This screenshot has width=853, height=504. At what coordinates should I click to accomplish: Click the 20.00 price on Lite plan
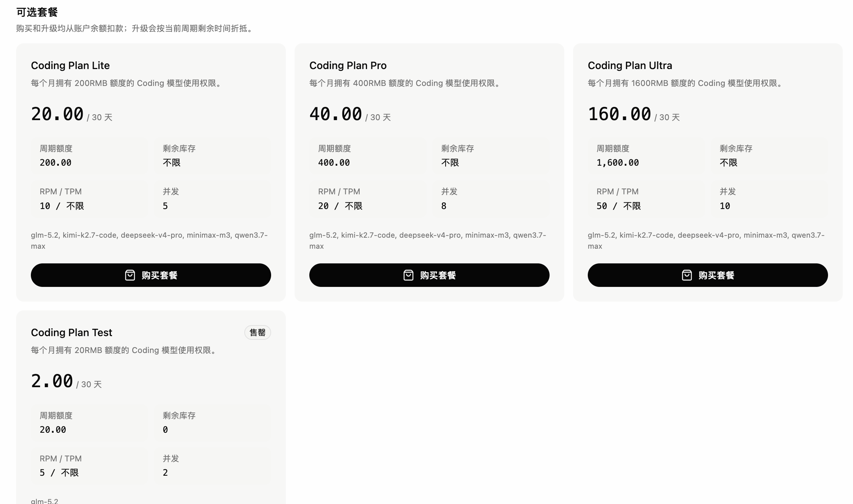(x=57, y=114)
